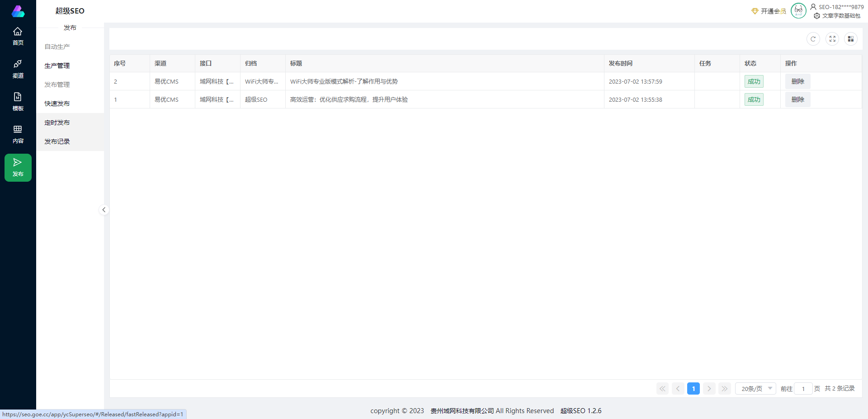Click the user avatar with glasses
Screen dimensions: 868x419
[x=798, y=10]
